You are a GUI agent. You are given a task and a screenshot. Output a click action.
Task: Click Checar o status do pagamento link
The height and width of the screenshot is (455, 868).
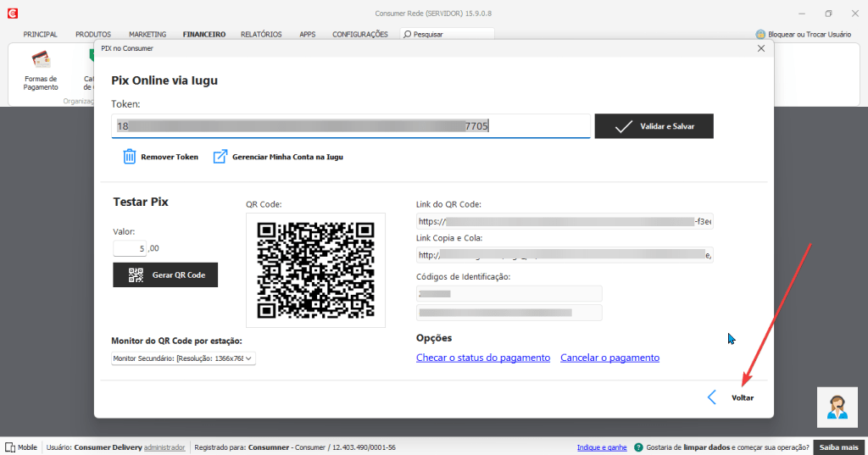(x=482, y=358)
